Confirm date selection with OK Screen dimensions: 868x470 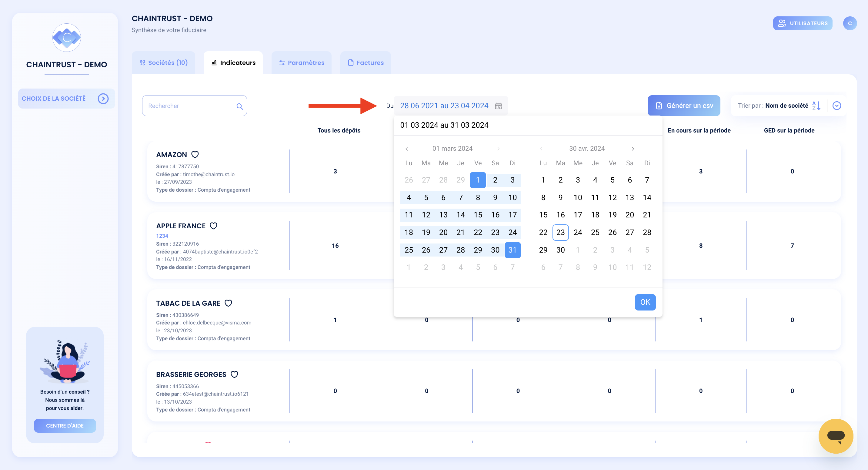[645, 302]
